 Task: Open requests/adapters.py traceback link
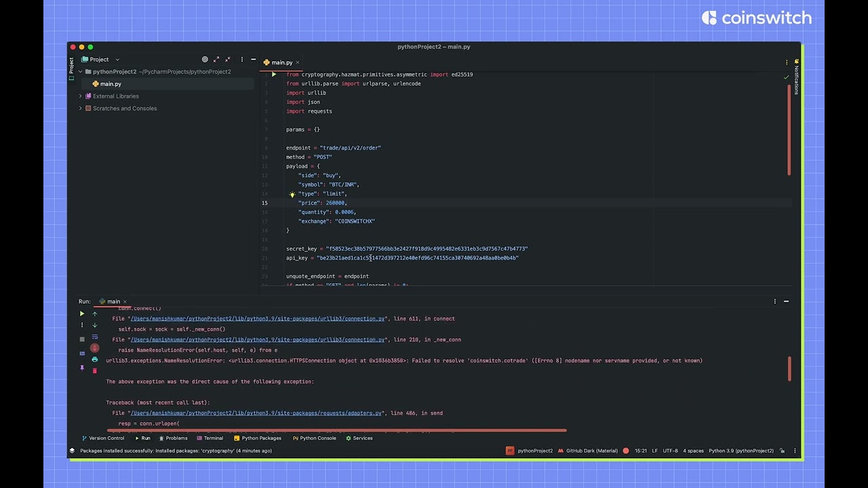coord(256,413)
